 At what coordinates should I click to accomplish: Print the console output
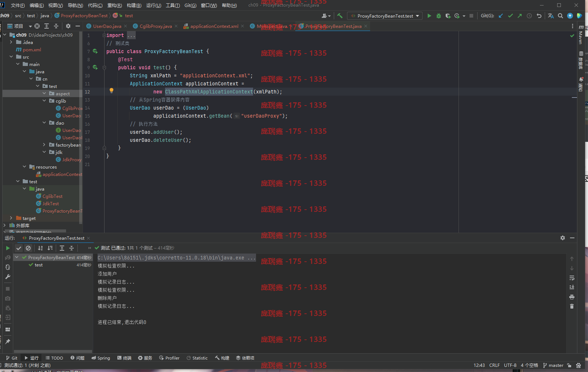pos(572,297)
